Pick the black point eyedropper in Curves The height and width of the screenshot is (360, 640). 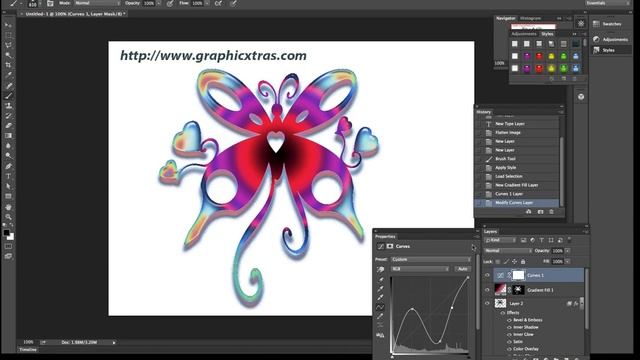pyautogui.click(x=380, y=280)
